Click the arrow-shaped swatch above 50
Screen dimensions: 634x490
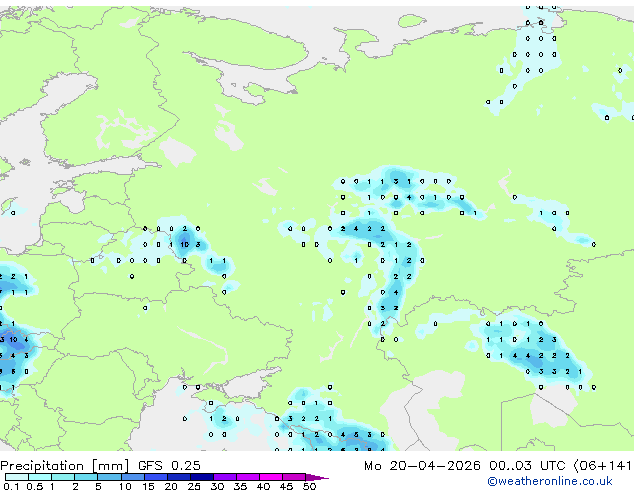(x=317, y=477)
